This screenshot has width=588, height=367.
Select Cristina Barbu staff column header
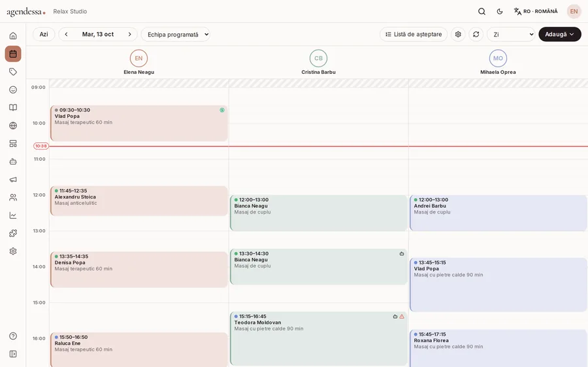tap(318, 63)
